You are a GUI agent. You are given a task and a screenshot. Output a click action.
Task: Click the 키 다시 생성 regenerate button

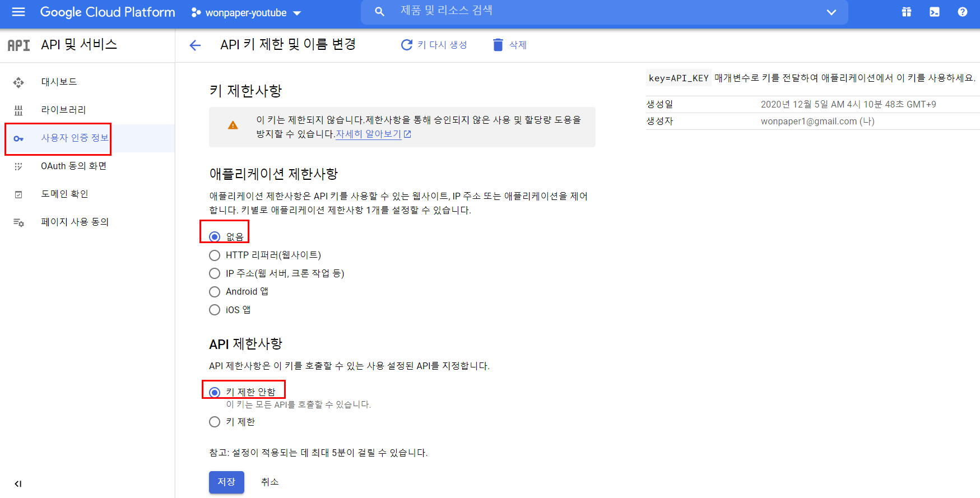coord(434,45)
